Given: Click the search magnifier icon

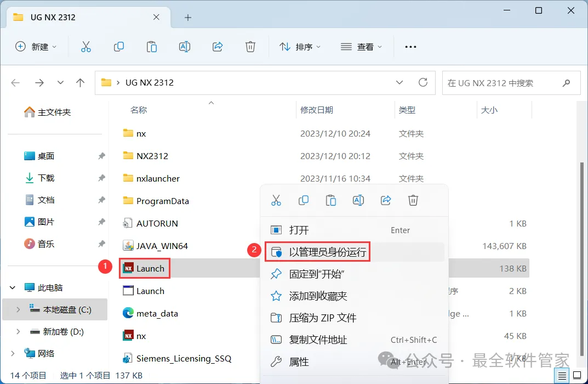Looking at the screenshot, I should coord(566,83).
